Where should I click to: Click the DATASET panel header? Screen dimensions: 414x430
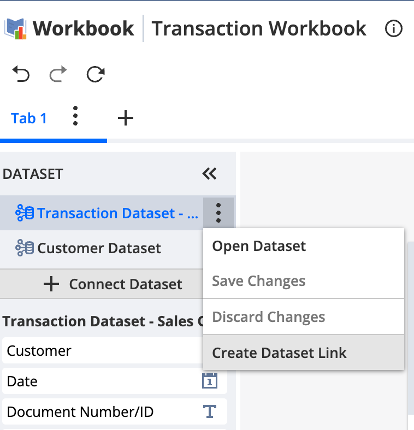[x=33, y=174]
